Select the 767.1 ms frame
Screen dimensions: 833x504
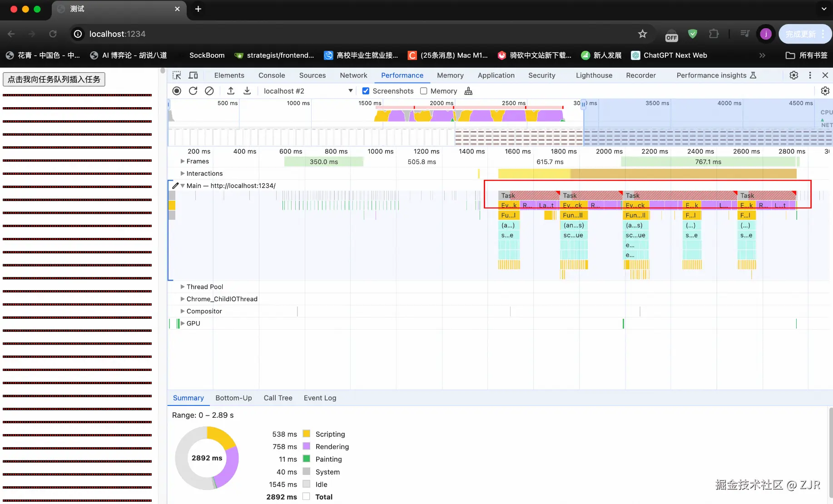708,162
